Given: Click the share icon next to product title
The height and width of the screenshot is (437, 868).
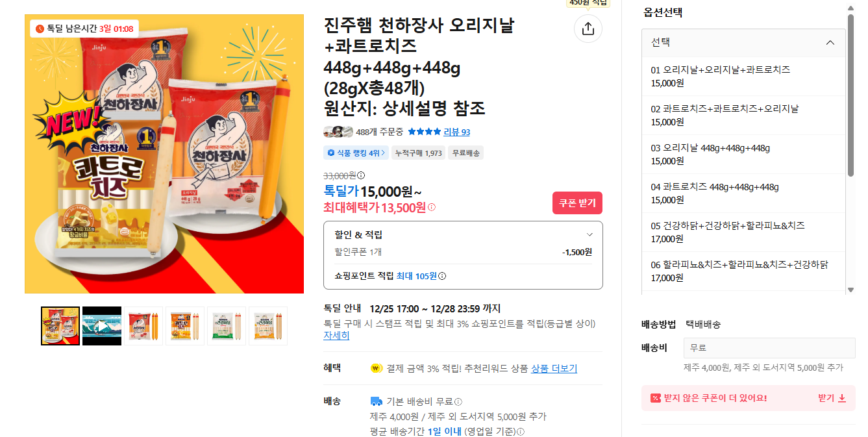Looking at the screenshot, I should [588, 29].
